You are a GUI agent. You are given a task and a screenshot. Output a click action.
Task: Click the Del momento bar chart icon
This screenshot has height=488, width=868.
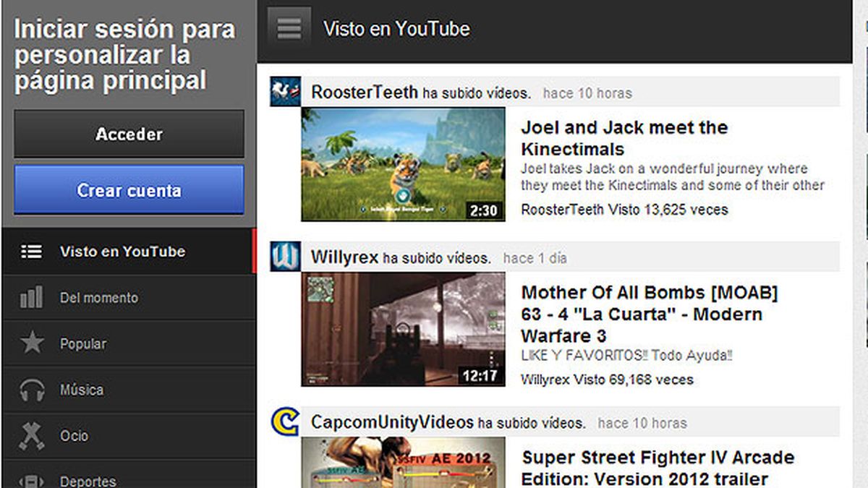(x=31, y=297)
